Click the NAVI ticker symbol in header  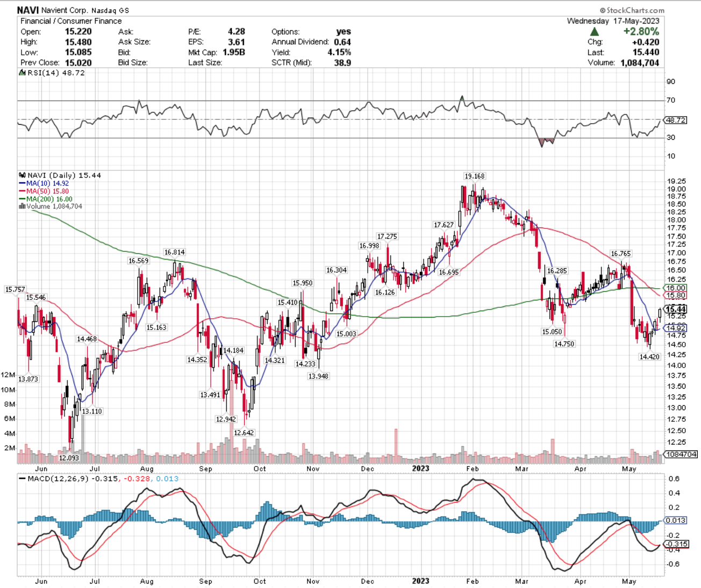click(x=27, y=10)
